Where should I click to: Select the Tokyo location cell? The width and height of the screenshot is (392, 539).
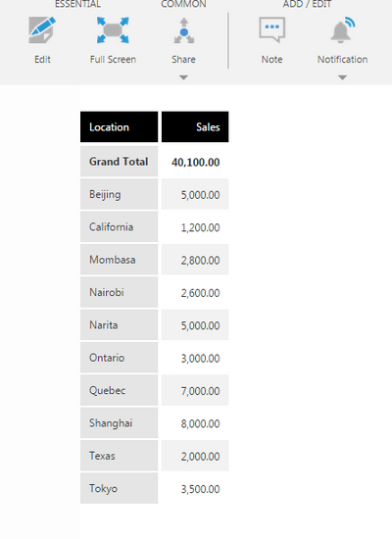(119, 488)
